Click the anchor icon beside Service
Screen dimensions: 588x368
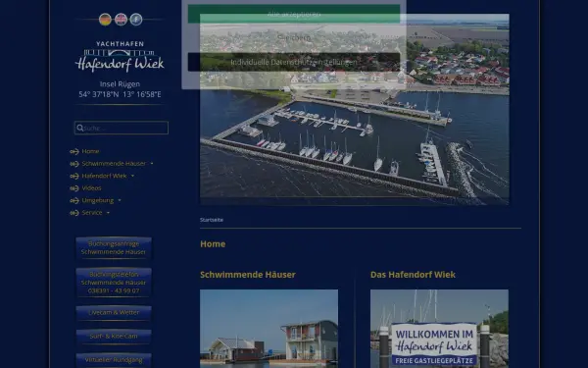pos(74,213)
